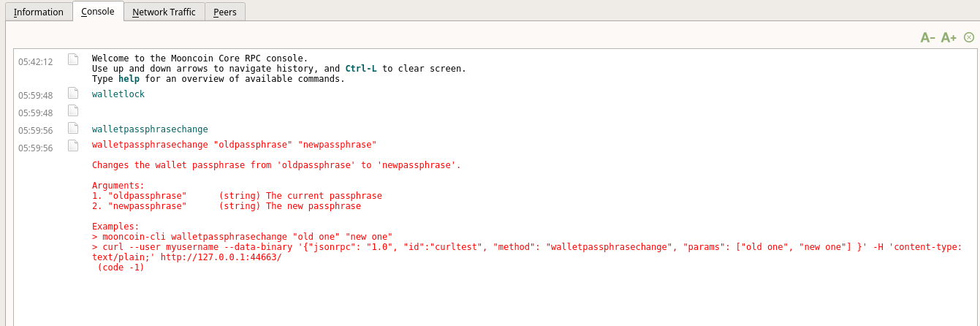Click the page icon beside the welcome message
The image size is (980, 326).
click(x=73, y=59)
